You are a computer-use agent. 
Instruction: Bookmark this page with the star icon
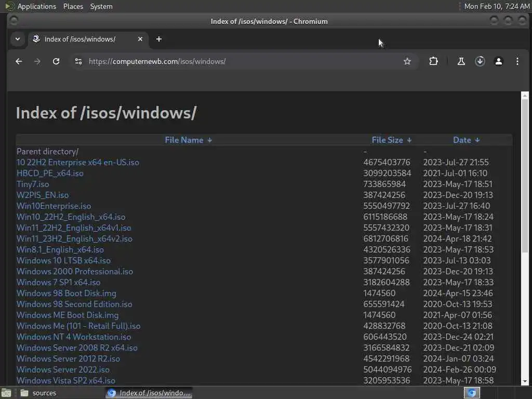[x=407, y=61]
